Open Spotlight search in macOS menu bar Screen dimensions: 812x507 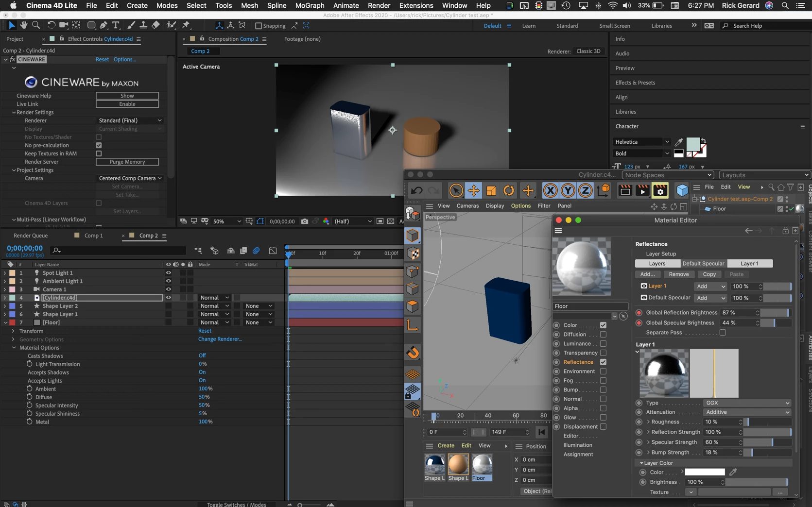pos(785,5)
